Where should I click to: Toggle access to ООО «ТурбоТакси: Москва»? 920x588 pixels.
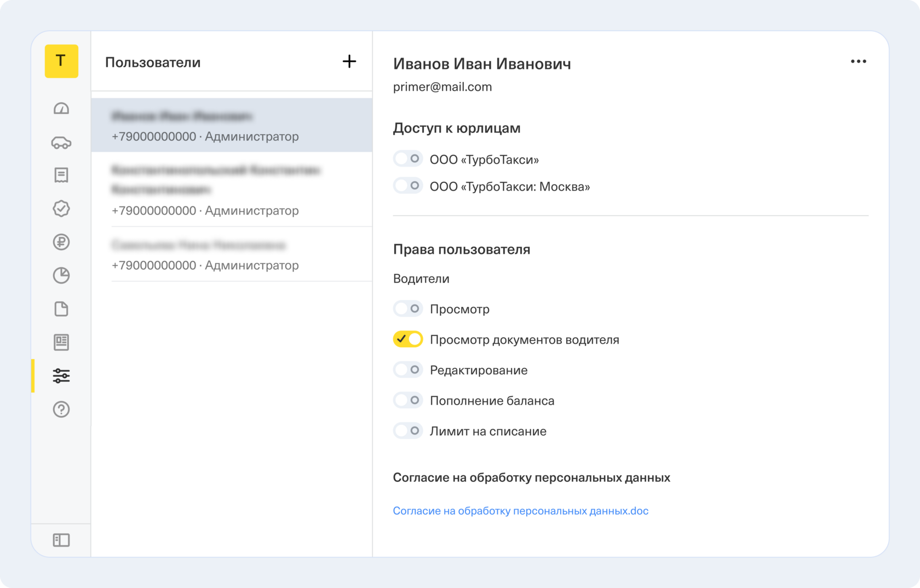pos(408,186)
